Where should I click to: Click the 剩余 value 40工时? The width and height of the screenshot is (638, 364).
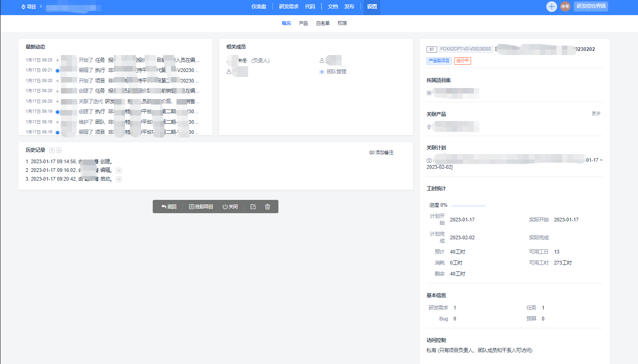click(457, 274)
